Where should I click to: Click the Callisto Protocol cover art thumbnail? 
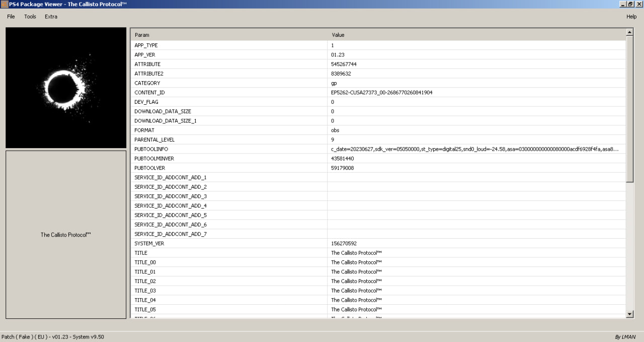click(66, 88)
